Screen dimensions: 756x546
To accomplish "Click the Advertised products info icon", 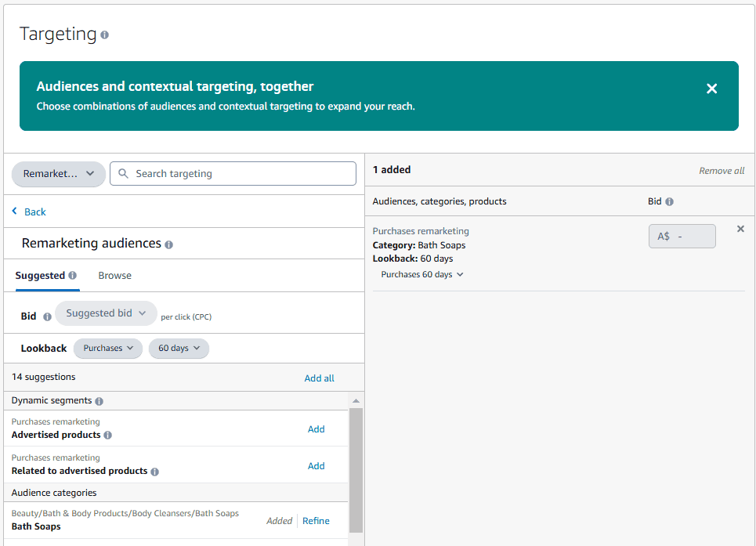I will [109, 435].
